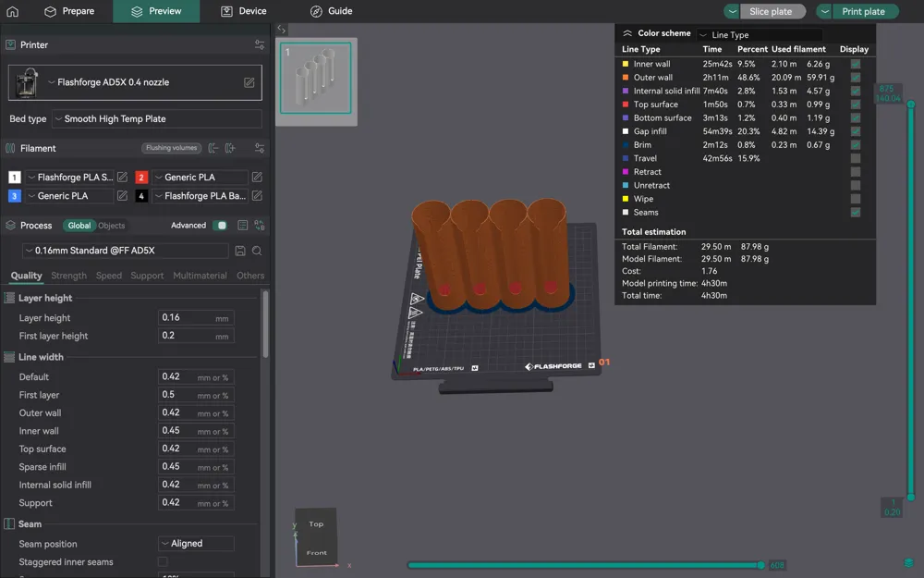Toggle Seams display checkbox
Screen dimensions: 924x578
855,213
